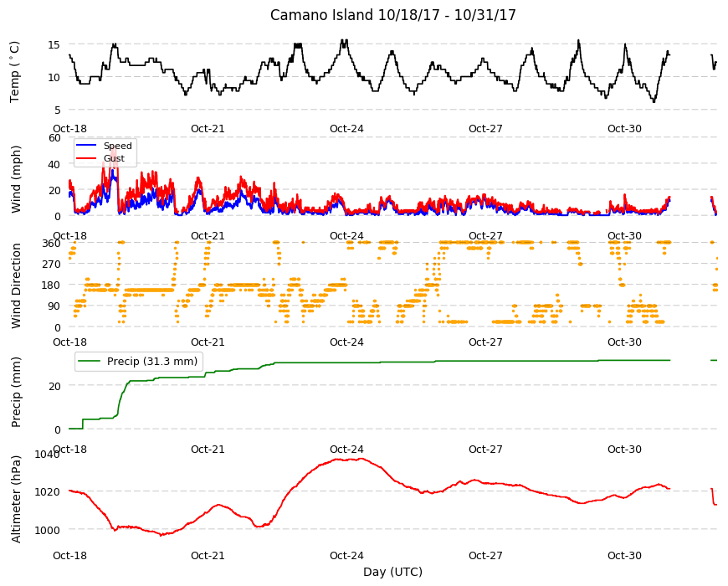The height and width of the screenshot is (586, 728).
Task: Click the 1040 tick on the altimeter axis
Action: point(47,454)
